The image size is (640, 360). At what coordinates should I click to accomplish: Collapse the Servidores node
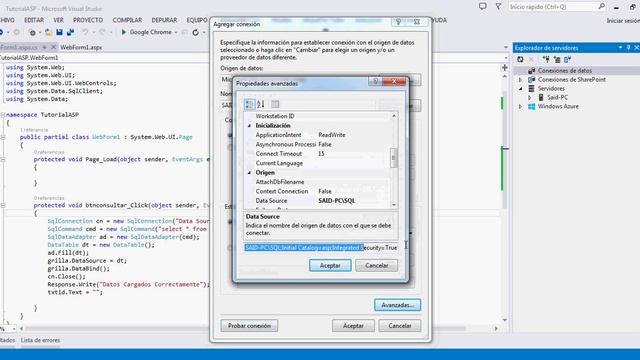pyautogui.click(x=520, y=89)
